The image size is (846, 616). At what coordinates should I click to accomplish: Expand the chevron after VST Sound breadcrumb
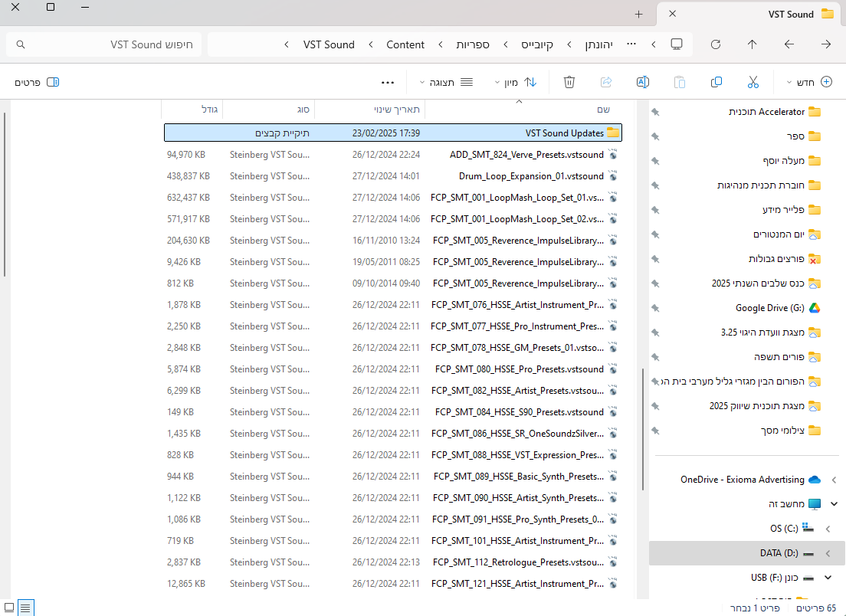point(287,44)
